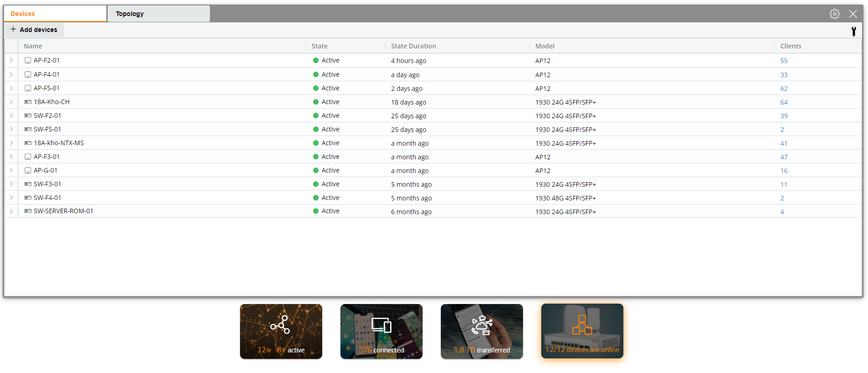868x373 pixels.
Task: Expand the SW-SERVER-ROM-01 row
Action: (x=11, y=211)
